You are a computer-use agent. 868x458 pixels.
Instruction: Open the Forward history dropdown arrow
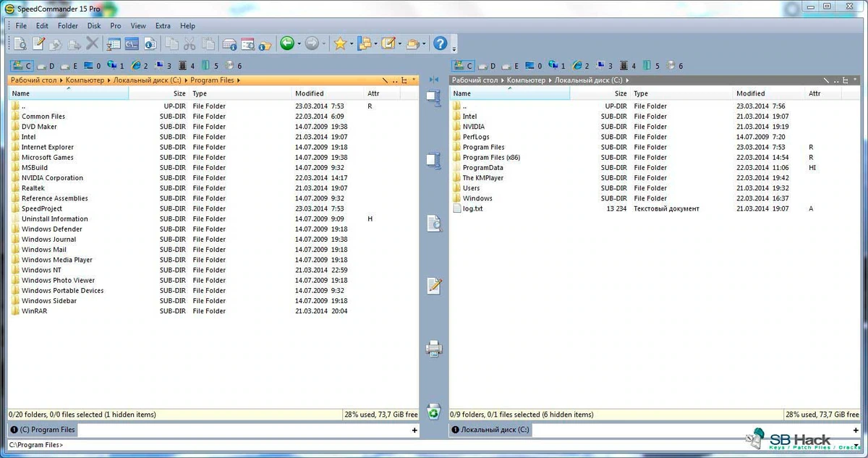(324, 44)
